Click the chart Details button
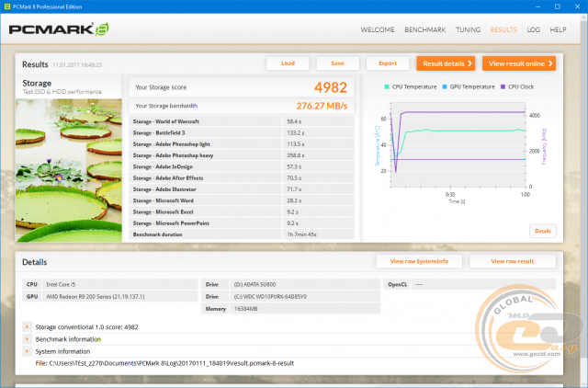This screenshot has width=588, height=388. tap(543, 231)
